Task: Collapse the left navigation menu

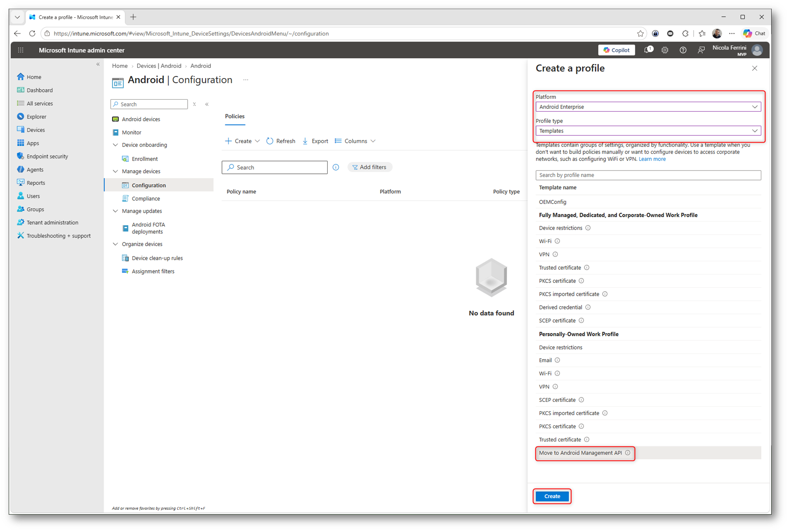Action: point(98,64)
